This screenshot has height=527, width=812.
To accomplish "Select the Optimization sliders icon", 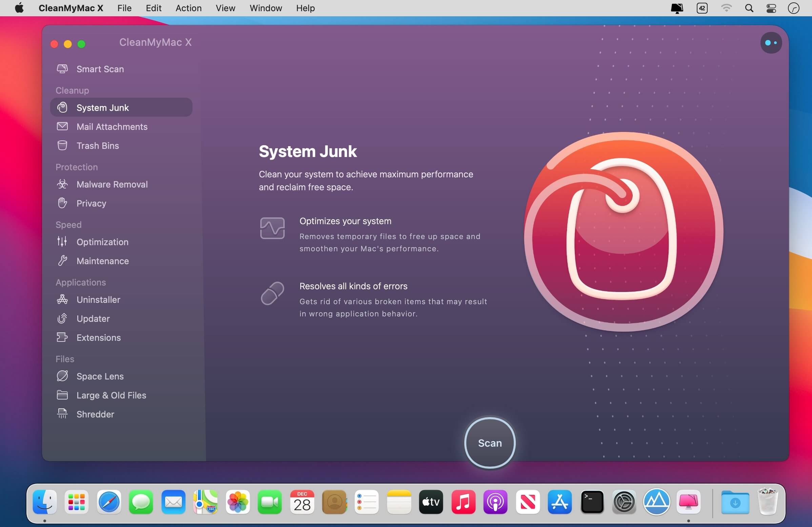I will (x=62, y=242).
